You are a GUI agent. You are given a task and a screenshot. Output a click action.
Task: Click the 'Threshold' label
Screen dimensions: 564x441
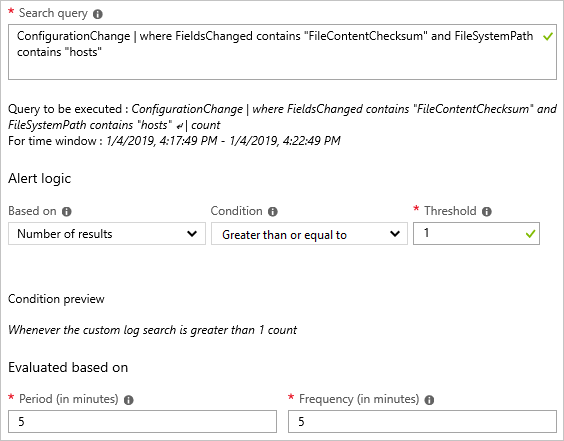tap(450, 211)
